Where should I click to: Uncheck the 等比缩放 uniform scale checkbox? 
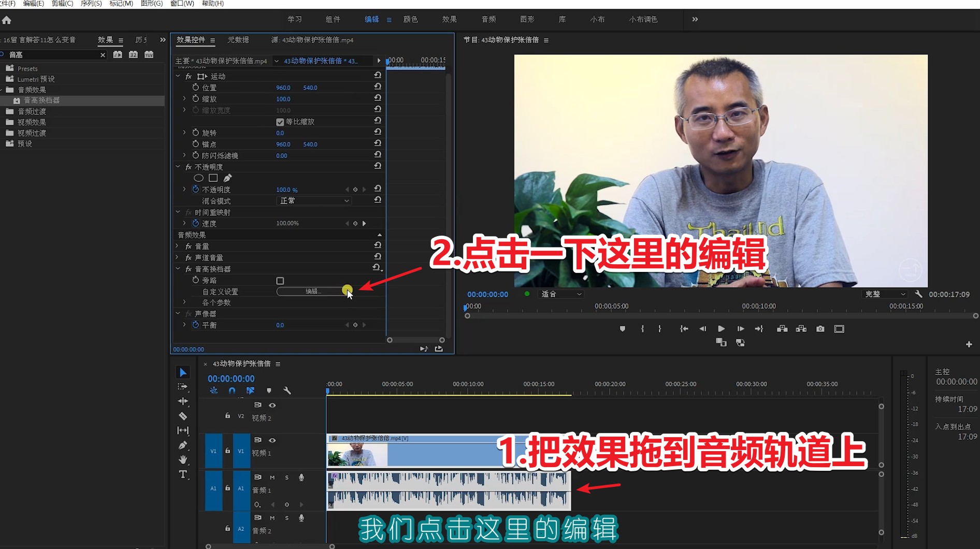(x=280, y=122)
